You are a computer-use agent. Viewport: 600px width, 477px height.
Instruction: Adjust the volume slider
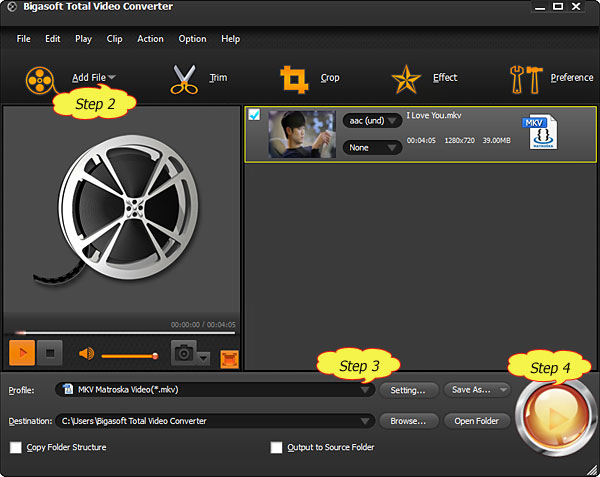coord(129,356)
